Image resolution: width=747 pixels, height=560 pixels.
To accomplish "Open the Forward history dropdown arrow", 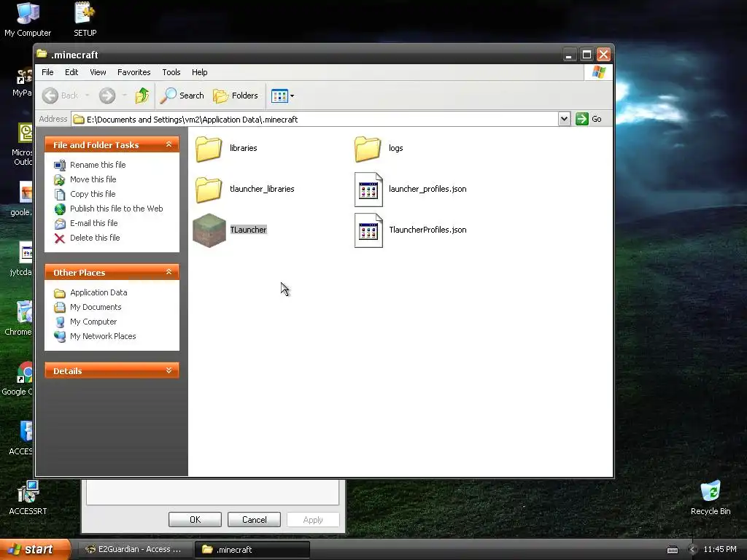I will pyautogui.click(x=124, y=96).
